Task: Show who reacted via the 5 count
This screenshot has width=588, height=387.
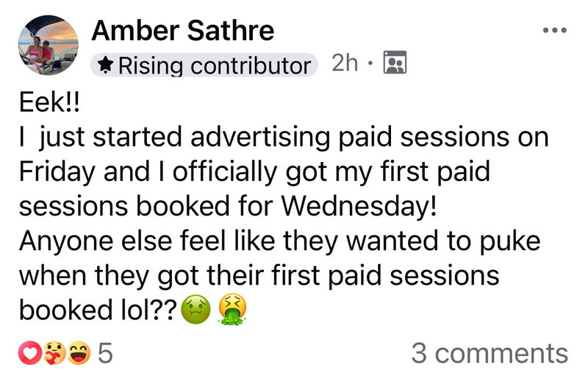Action: tap(106, 354)
